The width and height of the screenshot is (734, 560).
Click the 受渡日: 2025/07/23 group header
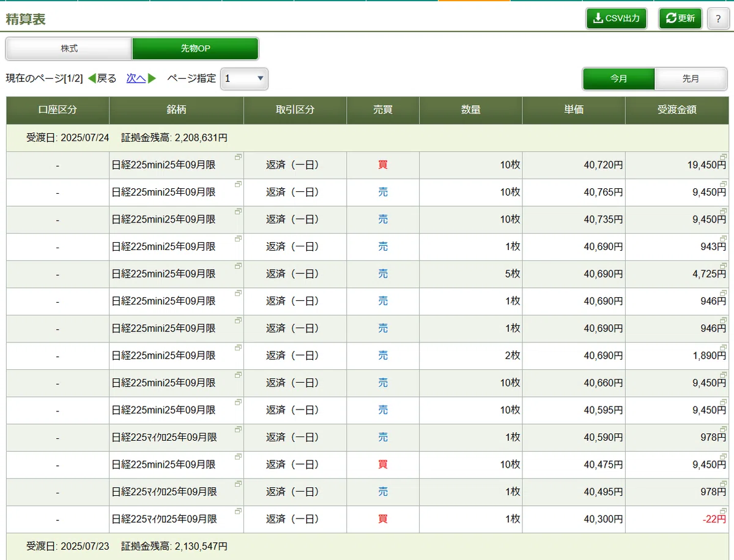pos(368,546)
